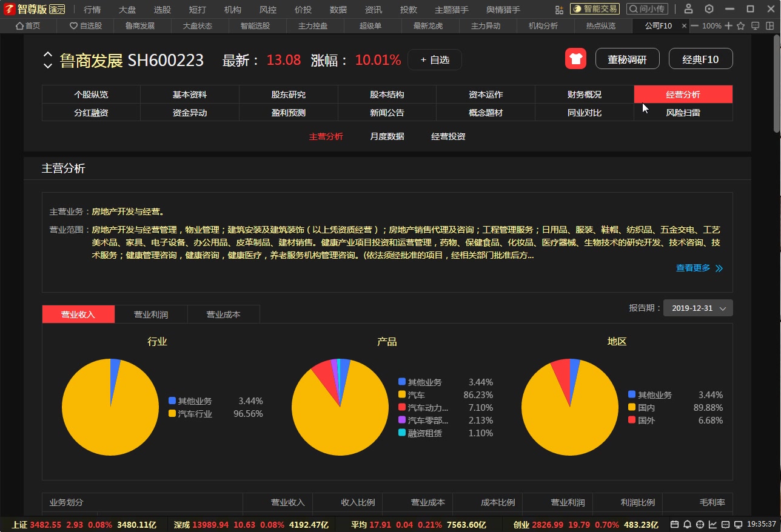Switch to 营业成本 chart tab
This screenshot has height=532, width=781.
224,314
